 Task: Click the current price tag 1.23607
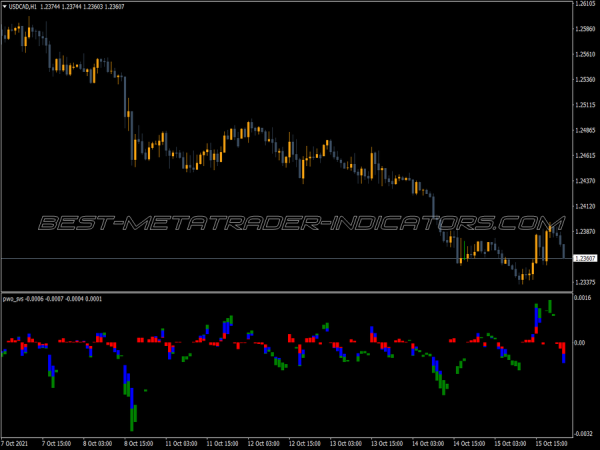coord(585,259)
